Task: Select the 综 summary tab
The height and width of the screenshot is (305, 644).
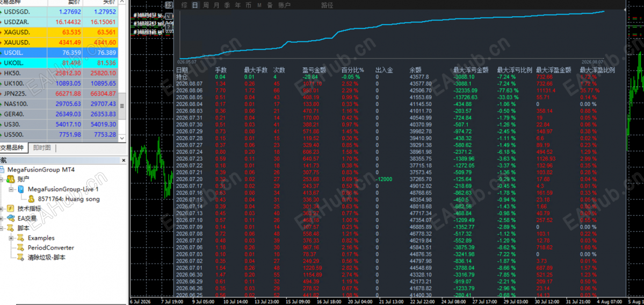Action: (184, 5)
